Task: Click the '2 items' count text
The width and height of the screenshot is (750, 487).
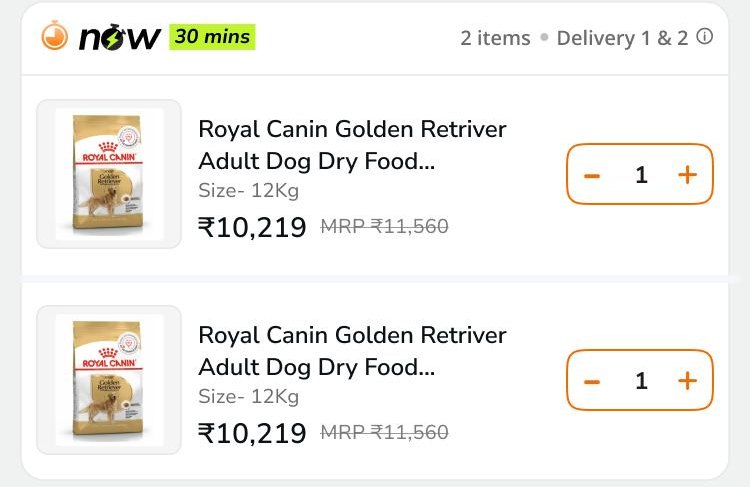Action: 496,38
